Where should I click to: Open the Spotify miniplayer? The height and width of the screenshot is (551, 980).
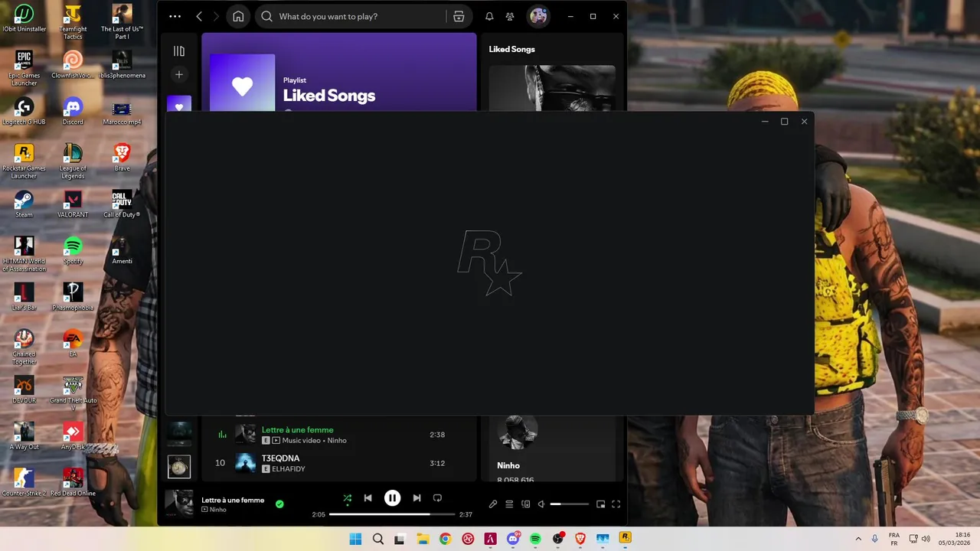click(x=601, y=504)
